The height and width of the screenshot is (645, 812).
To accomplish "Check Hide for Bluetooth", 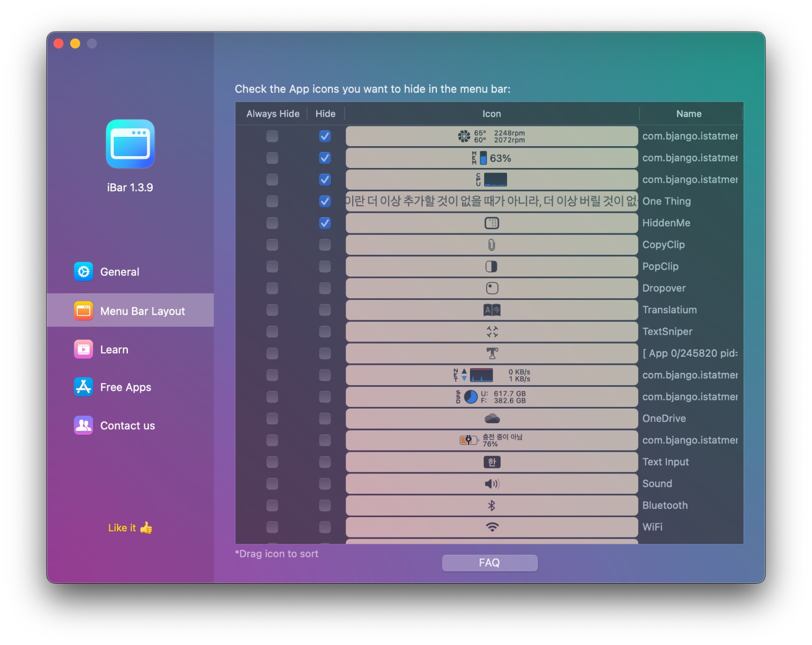I will pyautogui.click(x=325, y=505).
